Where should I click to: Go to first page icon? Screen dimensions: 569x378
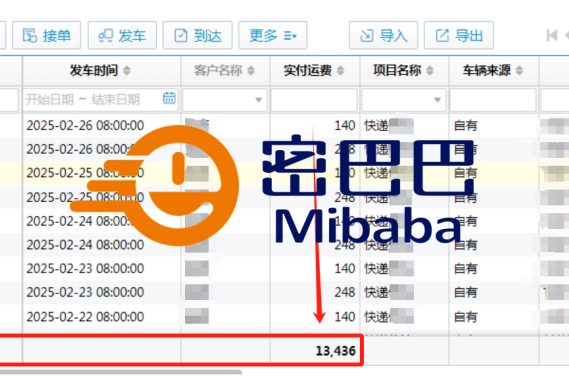pyautogui.click(x=552, y=35)
